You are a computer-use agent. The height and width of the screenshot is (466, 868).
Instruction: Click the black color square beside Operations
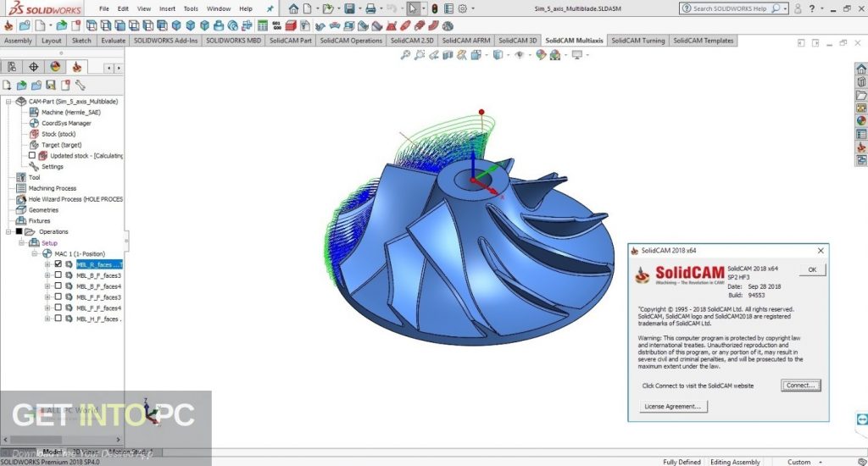coord(19,231)
